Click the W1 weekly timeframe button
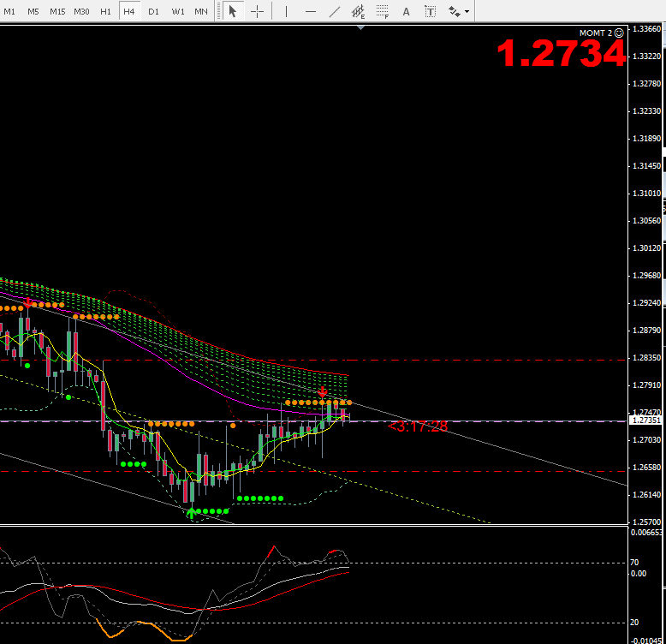Screen dimensions: 666x644 177,12
